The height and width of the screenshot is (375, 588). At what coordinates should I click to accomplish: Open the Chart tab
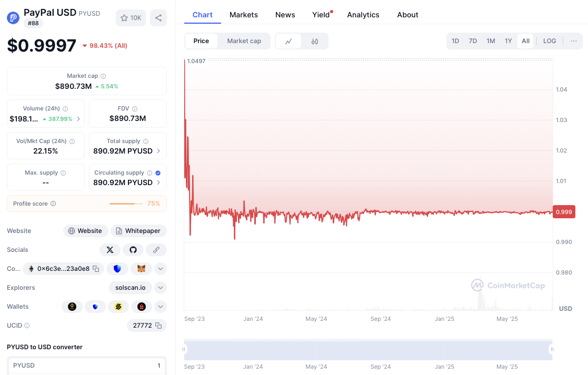[x=203, y=15]
